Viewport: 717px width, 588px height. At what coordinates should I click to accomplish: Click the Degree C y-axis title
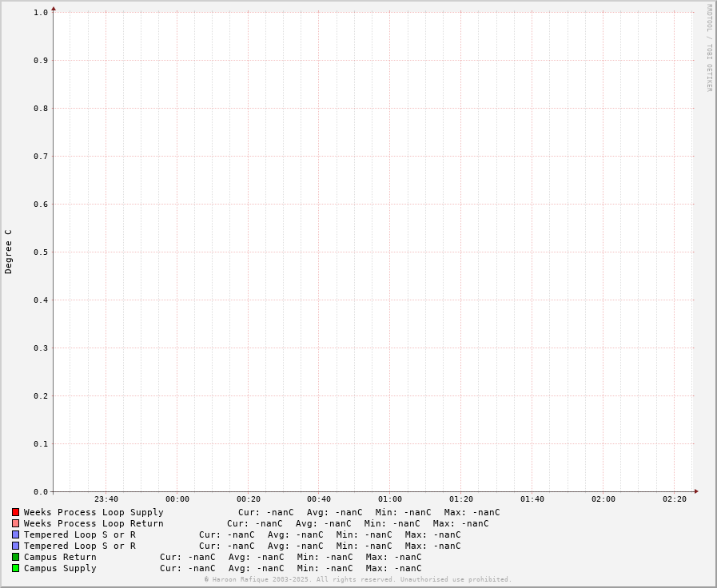[x=9, y=252]
